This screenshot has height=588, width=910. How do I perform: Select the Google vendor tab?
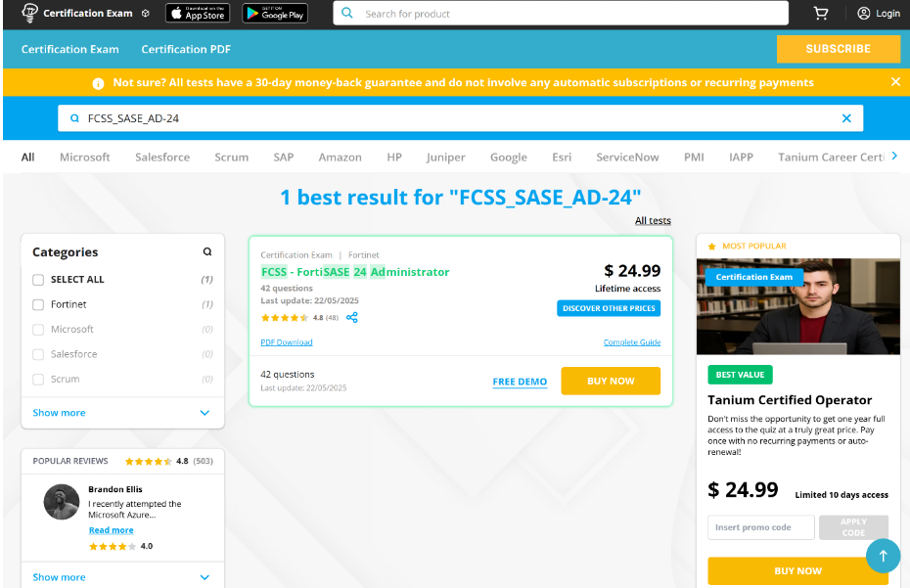click(509, 158)
